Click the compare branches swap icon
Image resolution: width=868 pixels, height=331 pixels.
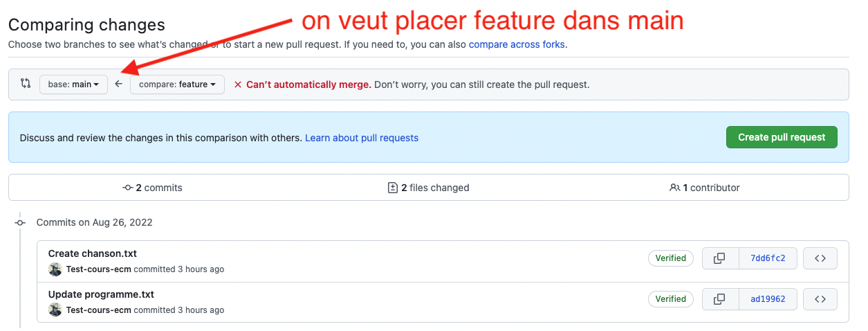point(26,84)
